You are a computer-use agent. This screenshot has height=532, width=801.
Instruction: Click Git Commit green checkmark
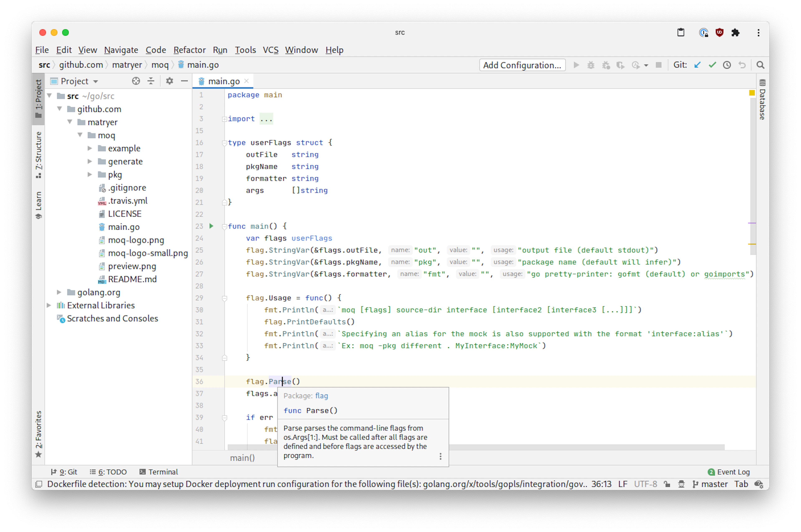[x=712, y=65]
